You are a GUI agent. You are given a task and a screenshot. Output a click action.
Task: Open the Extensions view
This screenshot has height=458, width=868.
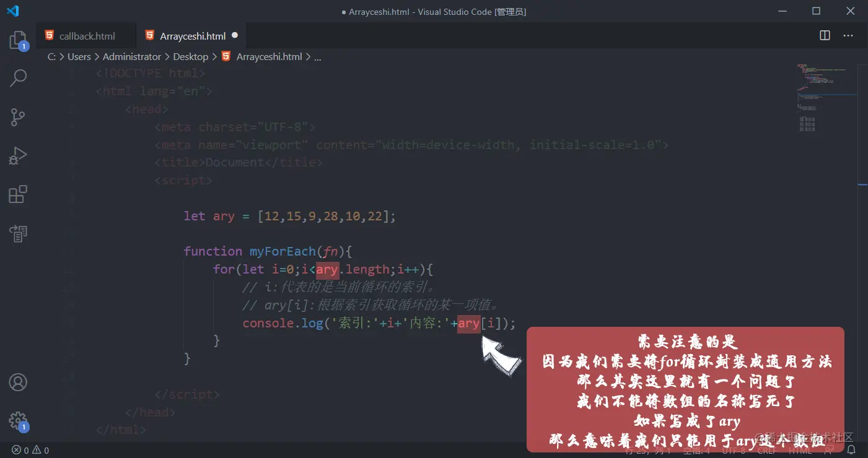click(x=18, y=194)
